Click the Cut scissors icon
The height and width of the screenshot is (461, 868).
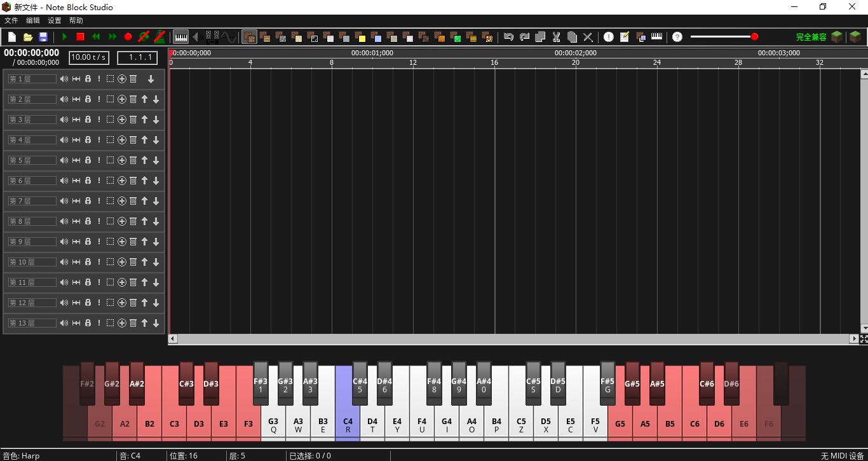[556, 37]
